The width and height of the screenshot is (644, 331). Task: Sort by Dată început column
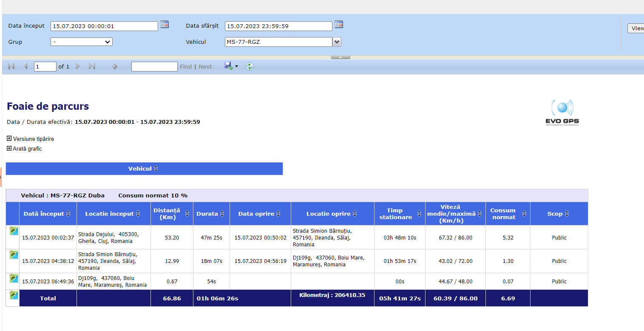(68, 214)
